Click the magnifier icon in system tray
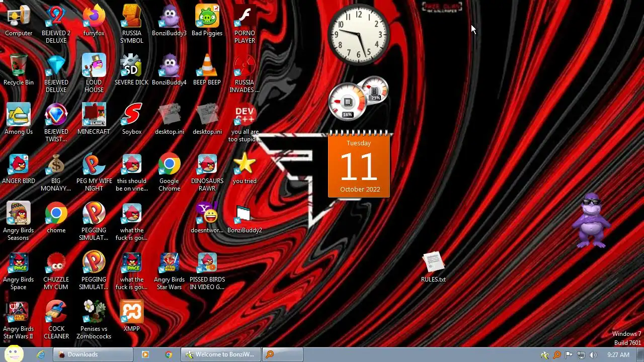The height and width of the screenshot is (362, 644). click(557, 355)
